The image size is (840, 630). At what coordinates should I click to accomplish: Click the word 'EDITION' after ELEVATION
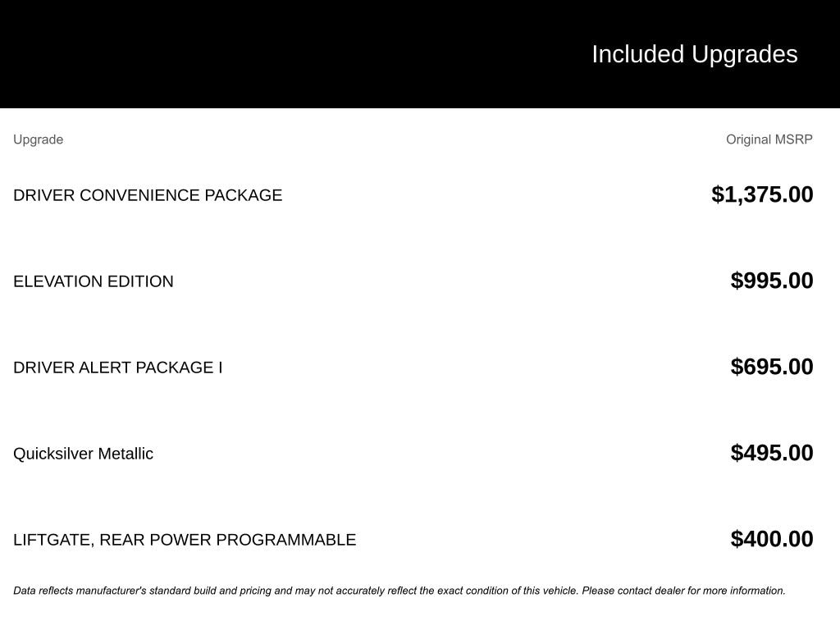[140, 281]
